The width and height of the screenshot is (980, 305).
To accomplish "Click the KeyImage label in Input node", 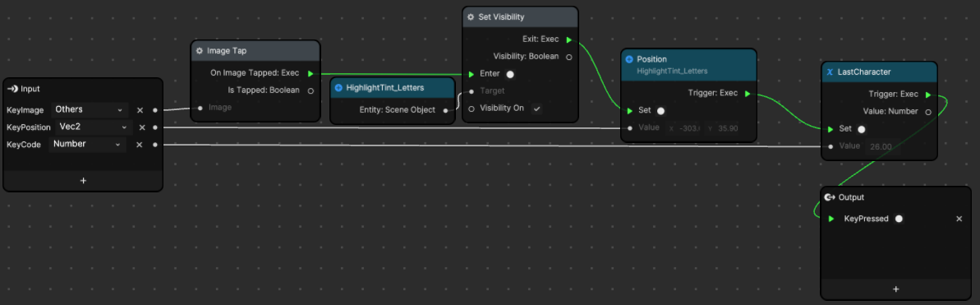I will click(25, 110).
